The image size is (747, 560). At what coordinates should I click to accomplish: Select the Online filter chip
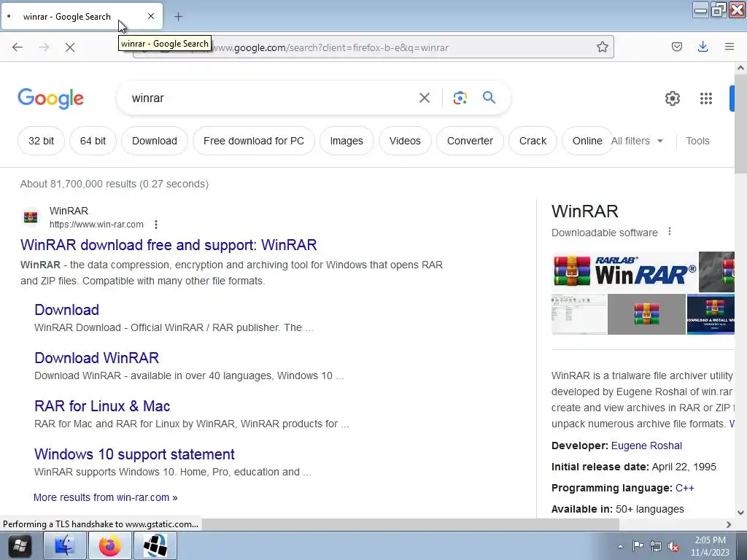(587, 141)
